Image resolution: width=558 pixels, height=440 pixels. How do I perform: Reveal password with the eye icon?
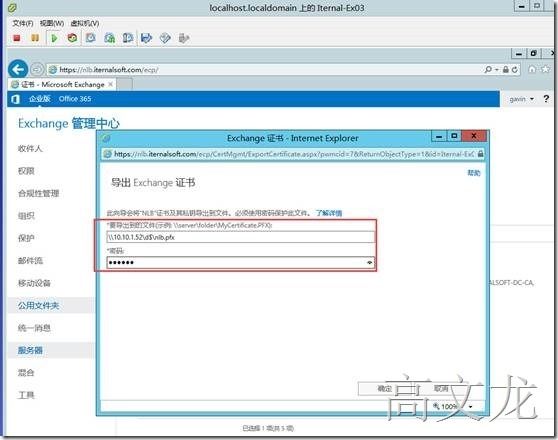pos(369,263)
